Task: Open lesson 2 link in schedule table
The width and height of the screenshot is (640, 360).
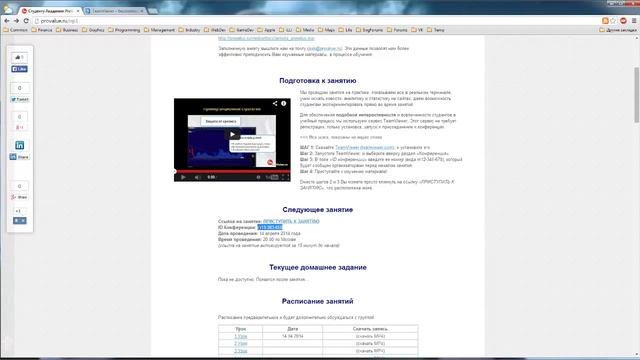Action: pyautogui.click(x=240, y=344)
